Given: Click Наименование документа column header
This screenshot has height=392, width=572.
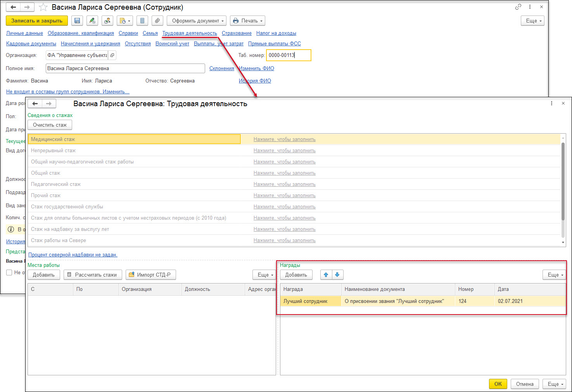Looking at the screenshot, I should [x=398, y=289].
